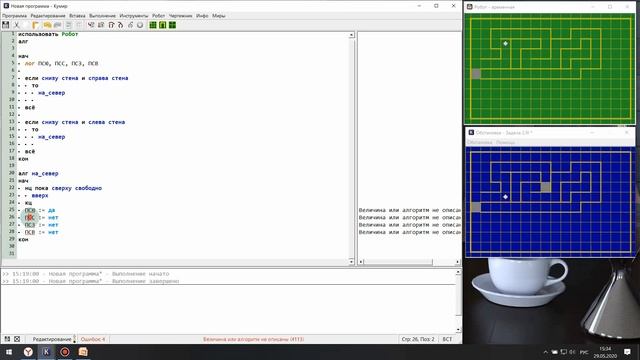Click the Cut scissors toolbar icon
The height and width of the screenshot is (360, 640).
[x=17, y=25]
